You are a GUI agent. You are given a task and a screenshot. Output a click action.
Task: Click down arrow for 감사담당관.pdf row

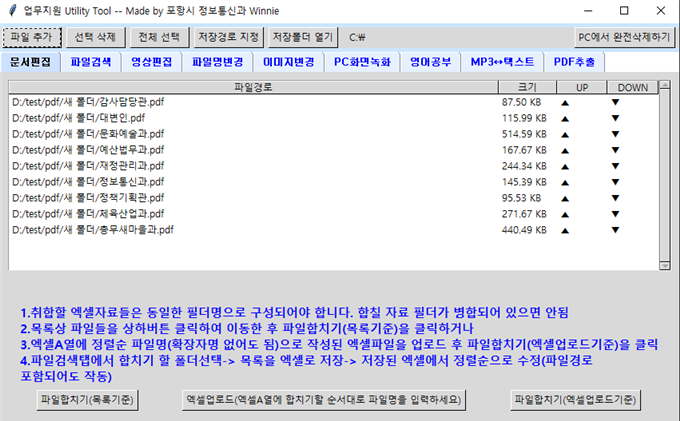coord(616,102)
